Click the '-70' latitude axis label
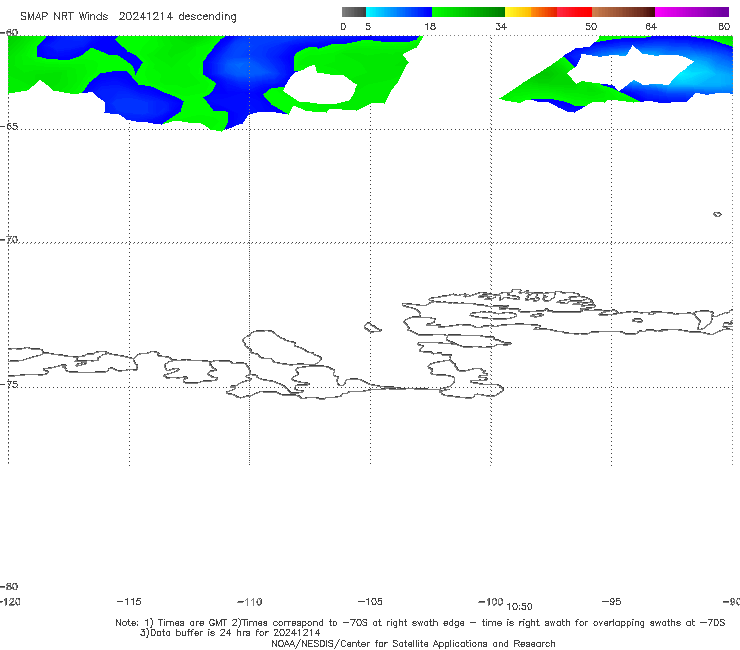Image resolution: width=740 pixels, height=650 pixels. [x=9, y=240]
